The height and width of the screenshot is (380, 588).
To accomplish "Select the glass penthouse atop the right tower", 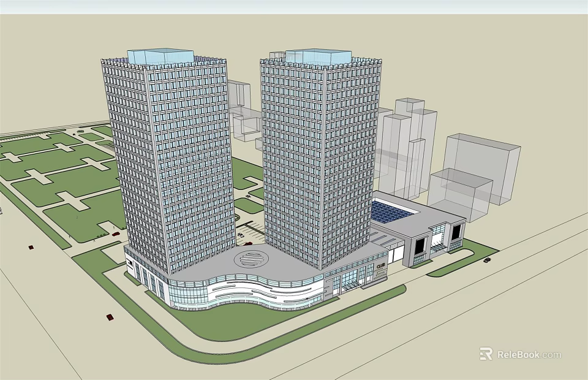I will coord(318,56).
